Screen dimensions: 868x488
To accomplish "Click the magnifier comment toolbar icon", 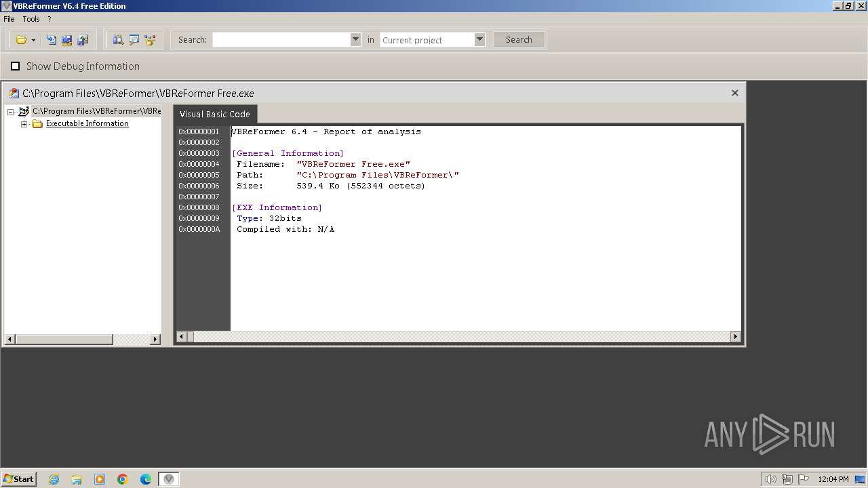I will pos(134,40).
